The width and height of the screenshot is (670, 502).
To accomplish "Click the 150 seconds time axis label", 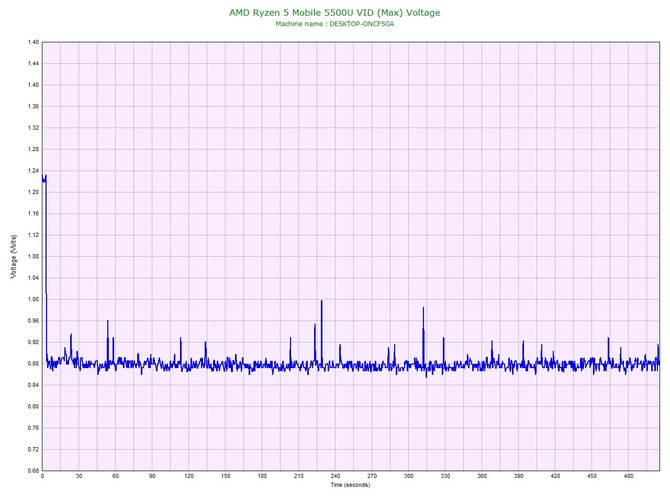I will pos(226,476).
